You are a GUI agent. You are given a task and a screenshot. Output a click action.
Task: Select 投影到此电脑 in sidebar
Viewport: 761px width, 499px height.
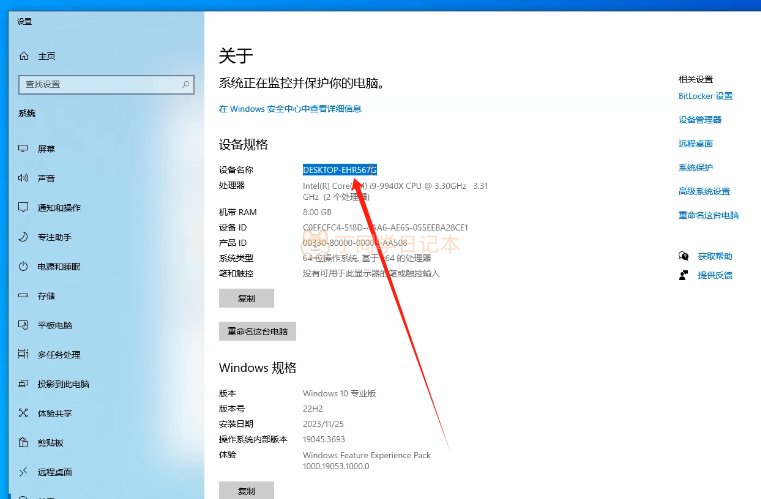pyautogui.click(x=53, y=384)
